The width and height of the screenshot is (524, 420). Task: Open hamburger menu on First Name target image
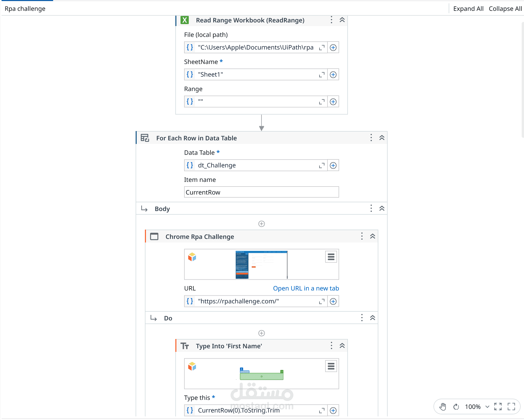point(331,366)
